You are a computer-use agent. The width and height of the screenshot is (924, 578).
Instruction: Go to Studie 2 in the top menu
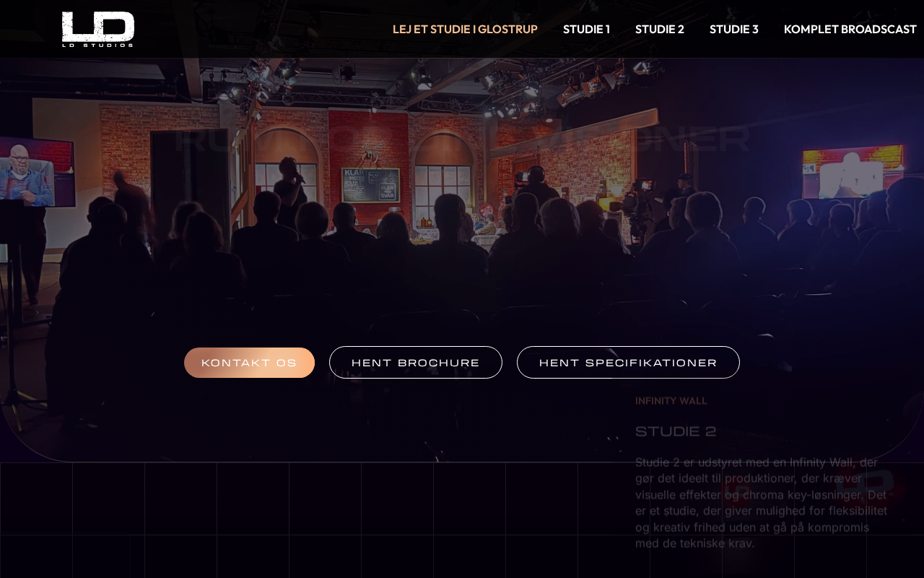(x=660, y=29)
